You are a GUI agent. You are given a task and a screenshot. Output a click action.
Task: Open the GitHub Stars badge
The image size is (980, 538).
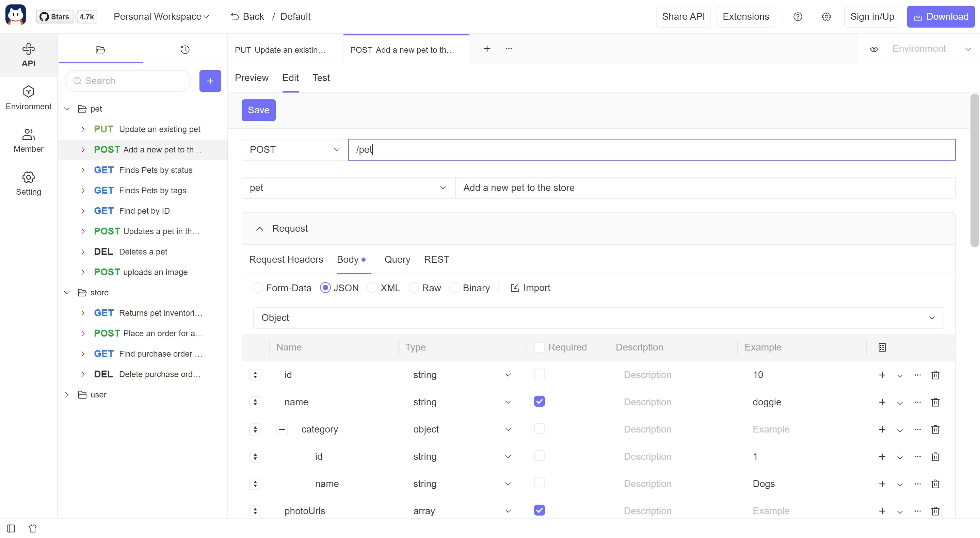55,17
